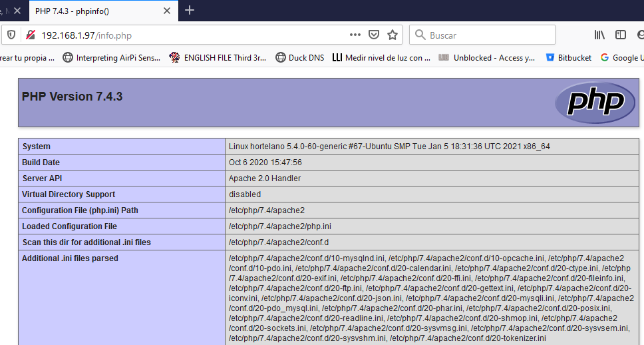Click the Bitbucket bookmark icon
This screenshot has width=644, height=345.
click(550, 57)
